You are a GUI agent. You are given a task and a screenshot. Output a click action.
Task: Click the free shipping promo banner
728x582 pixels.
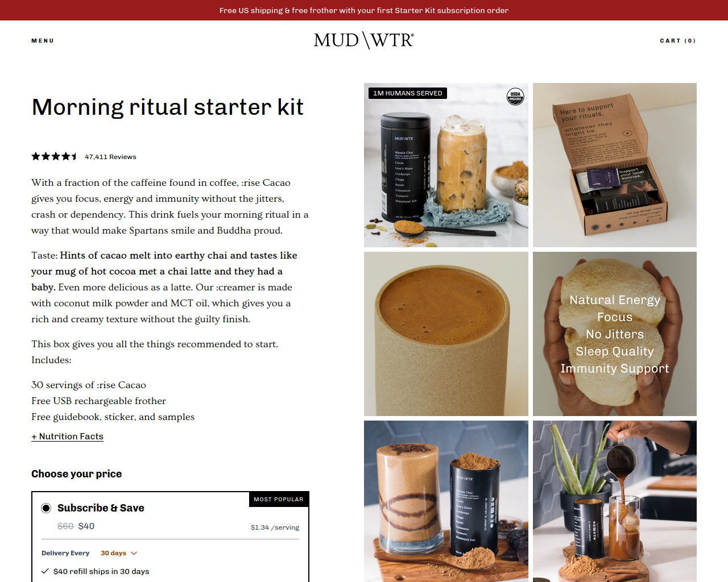tap(364, 10)
